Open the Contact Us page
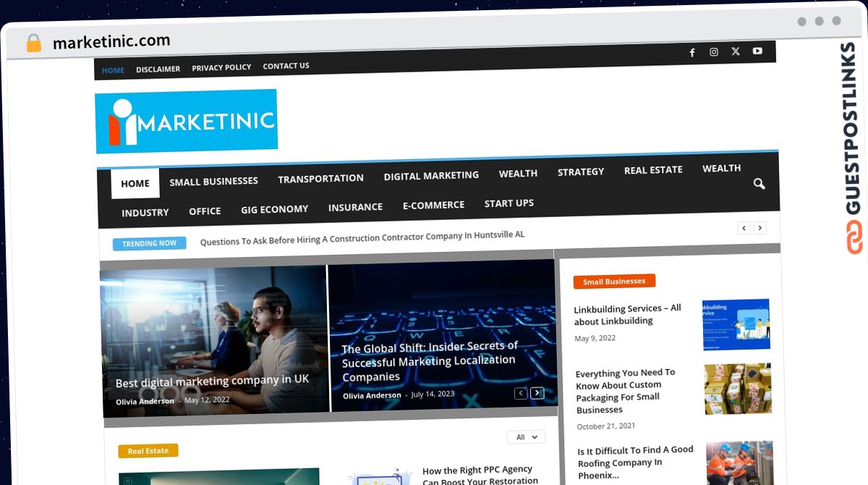Screen dimensions: 868x485 pos(286,66)
